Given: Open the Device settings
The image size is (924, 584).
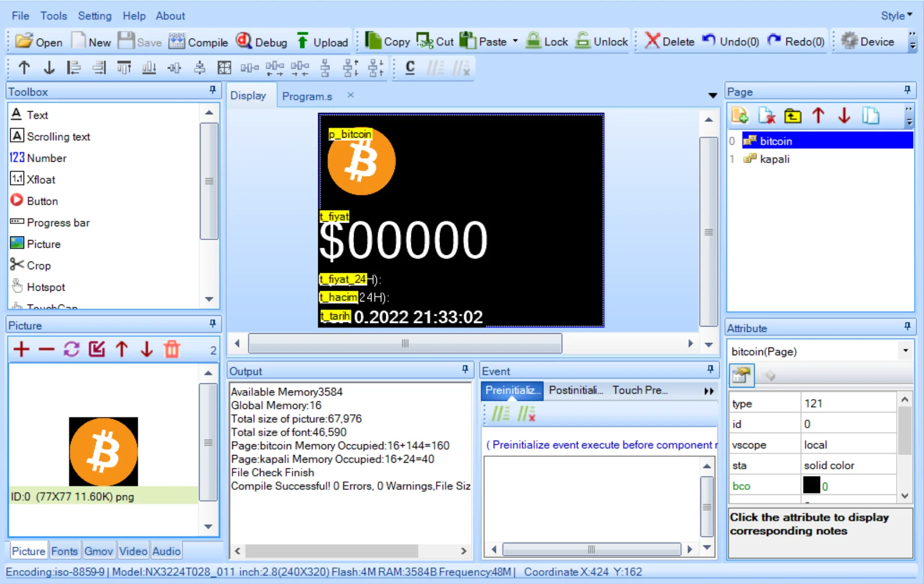Looking at the screenshot, I should click(x=868, y=41).
